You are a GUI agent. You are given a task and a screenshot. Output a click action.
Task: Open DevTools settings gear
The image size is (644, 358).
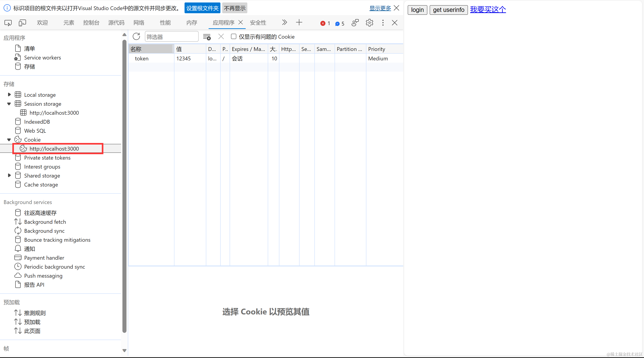[x=369, y=23]
